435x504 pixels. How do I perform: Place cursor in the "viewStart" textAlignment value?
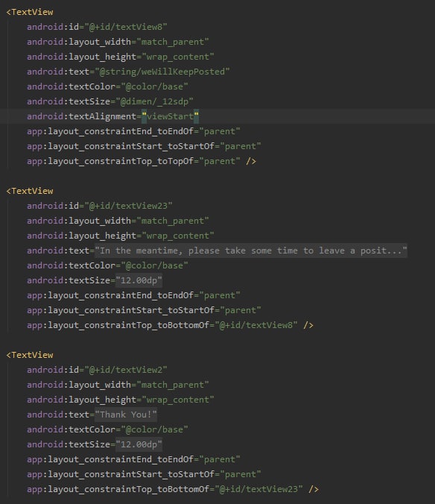pos(170,116)
